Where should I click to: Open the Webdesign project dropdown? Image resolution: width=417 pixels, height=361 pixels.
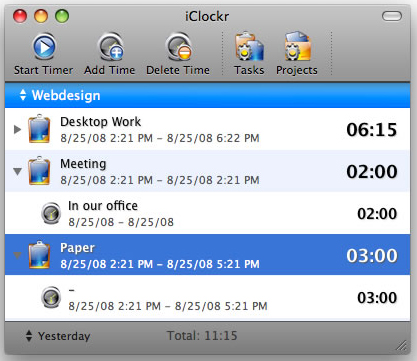(x=60, y=95)
